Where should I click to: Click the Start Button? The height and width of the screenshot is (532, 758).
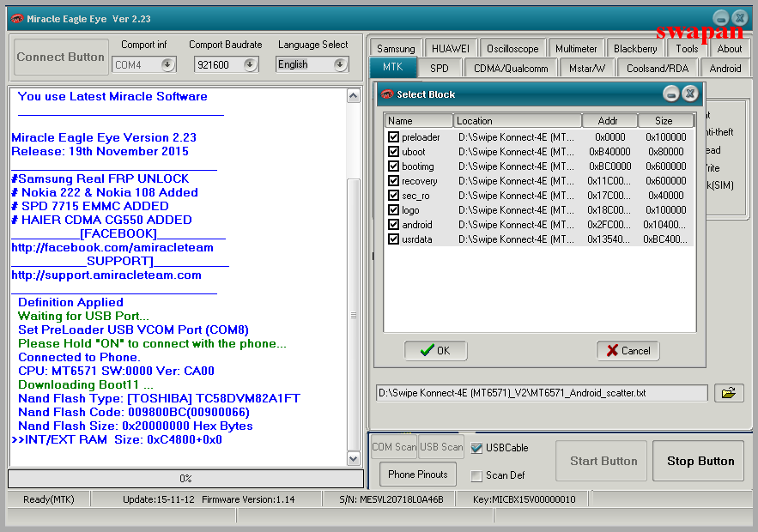point(602,461)
